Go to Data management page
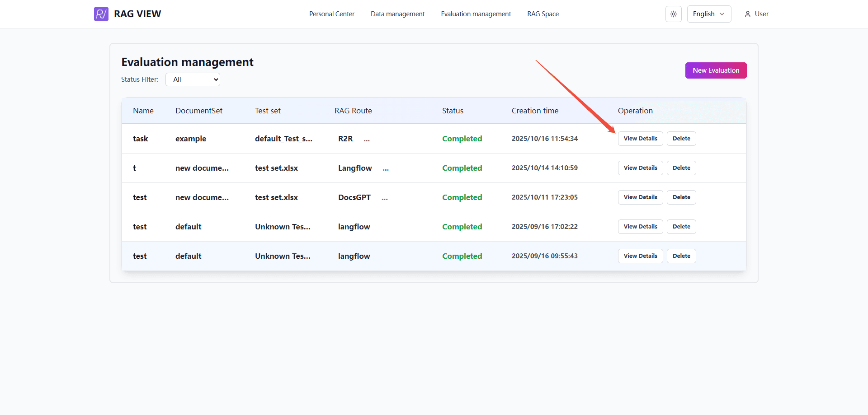 (x=397, y=14)
